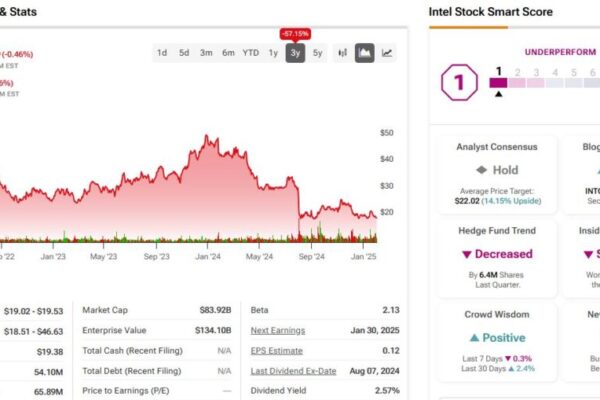Switch chart to 6m range
The image size is (600, 400).
pos(228,53)
